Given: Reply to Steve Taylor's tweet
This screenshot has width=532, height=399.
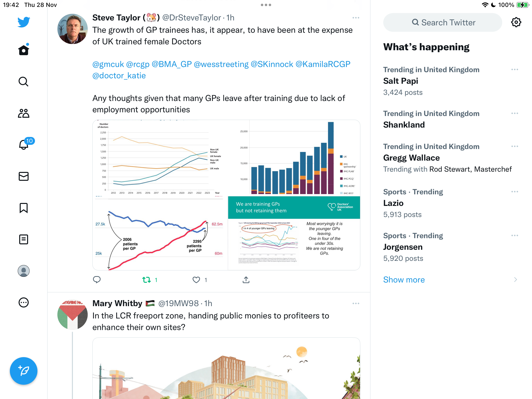Looking at the screenshot, I should point(97,280).
